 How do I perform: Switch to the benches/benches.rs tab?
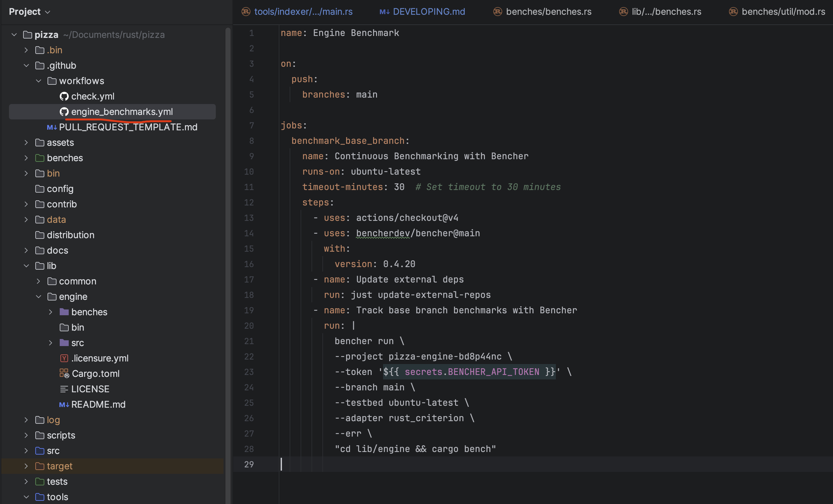coord(542,12)
